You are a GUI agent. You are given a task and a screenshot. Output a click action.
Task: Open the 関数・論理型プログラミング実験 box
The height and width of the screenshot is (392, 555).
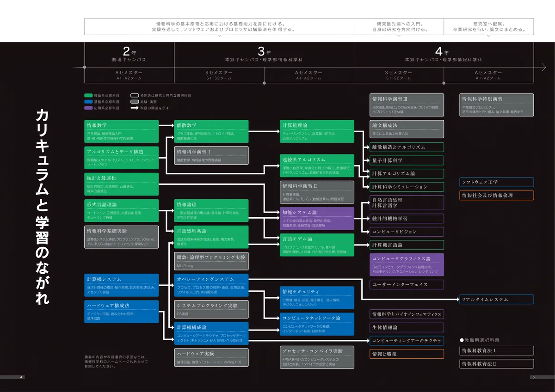[x=211, y=261]
